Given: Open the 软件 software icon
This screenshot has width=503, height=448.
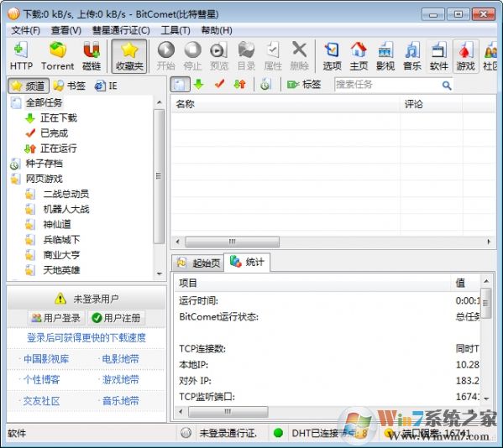Looking at the screenshot, I should [x=439, y=56].
